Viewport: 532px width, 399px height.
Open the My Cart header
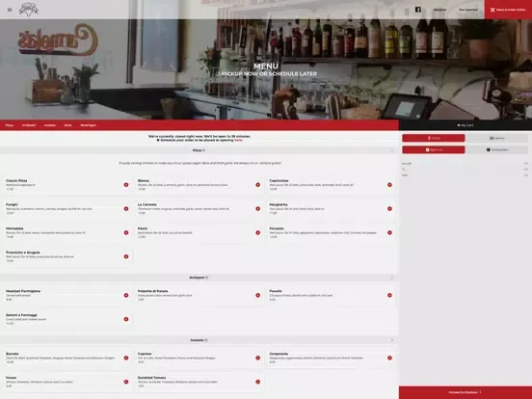pos(465,125)
